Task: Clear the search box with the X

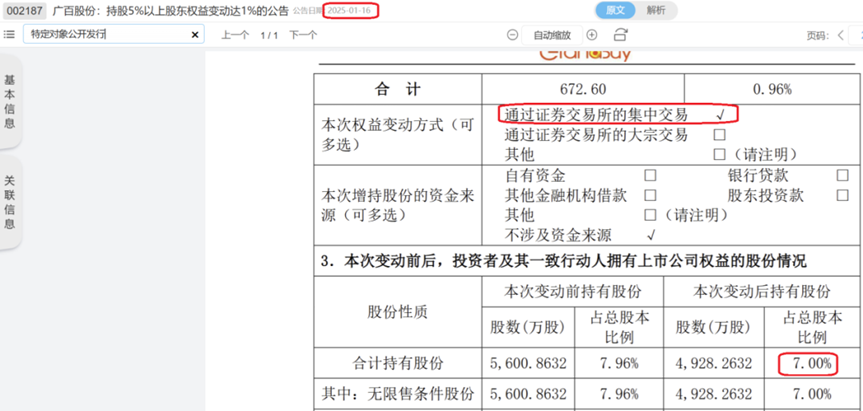Action: coord(195,35)
